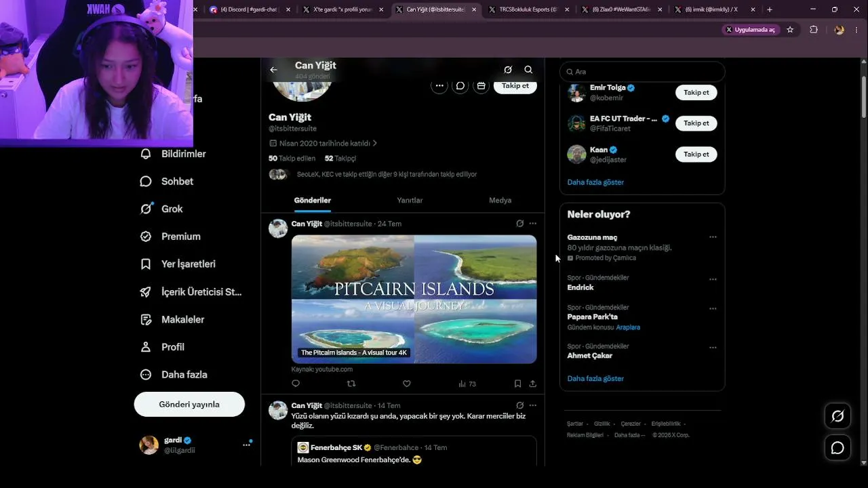Click the search magnifier in the profile header
868x488 pixels.
click(x=528, y=70)
